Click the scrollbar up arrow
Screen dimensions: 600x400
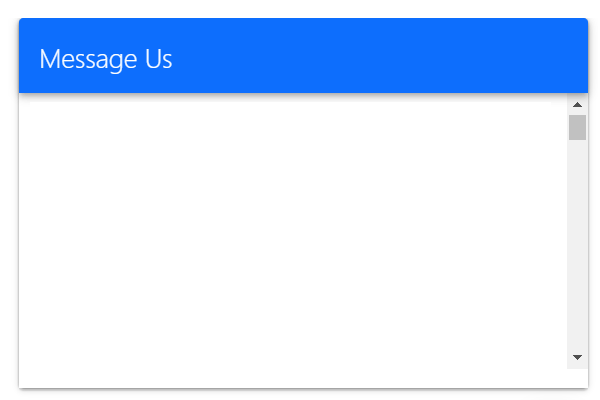pyautogui.click(x=577, y=104)
